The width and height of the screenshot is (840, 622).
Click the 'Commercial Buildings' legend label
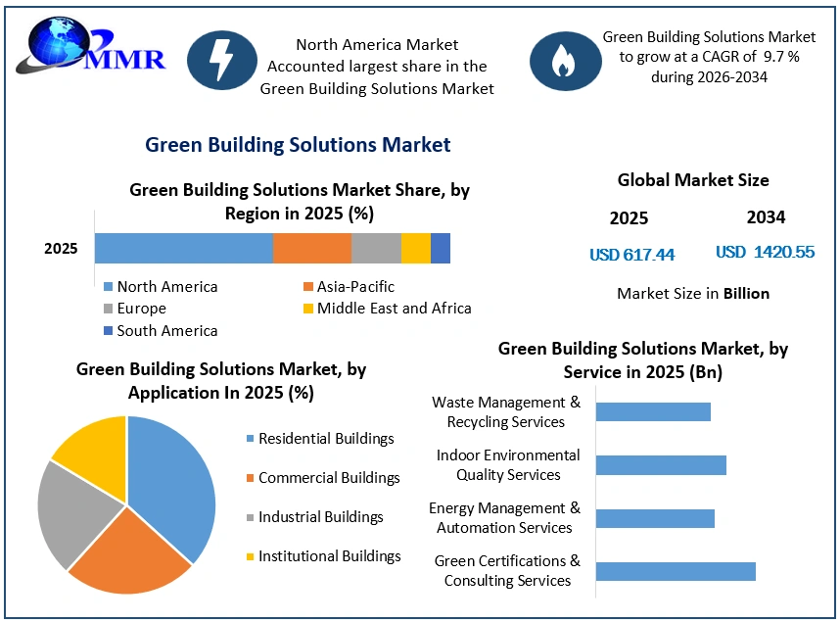coord(330,478)
